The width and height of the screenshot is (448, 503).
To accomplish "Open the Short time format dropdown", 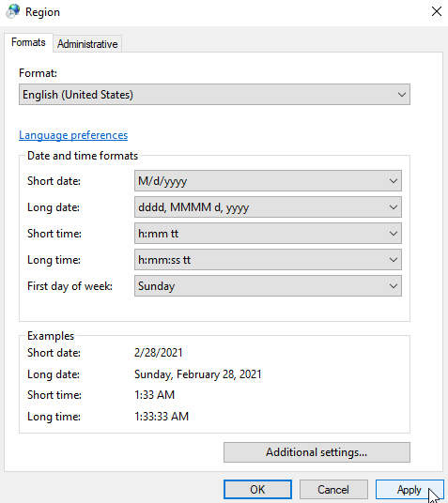I will pyautogui.click(x=268, y=234).
